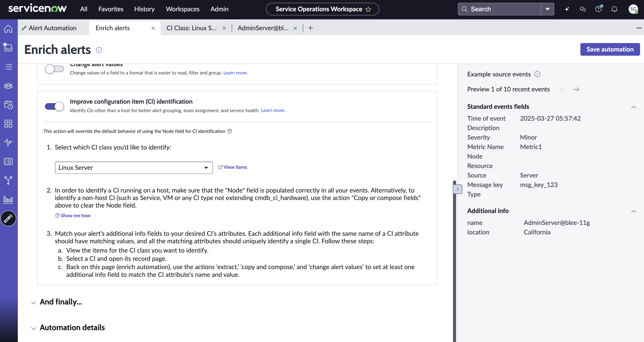Click the Save automation button
644x342 pixels.
pos(610,49)
